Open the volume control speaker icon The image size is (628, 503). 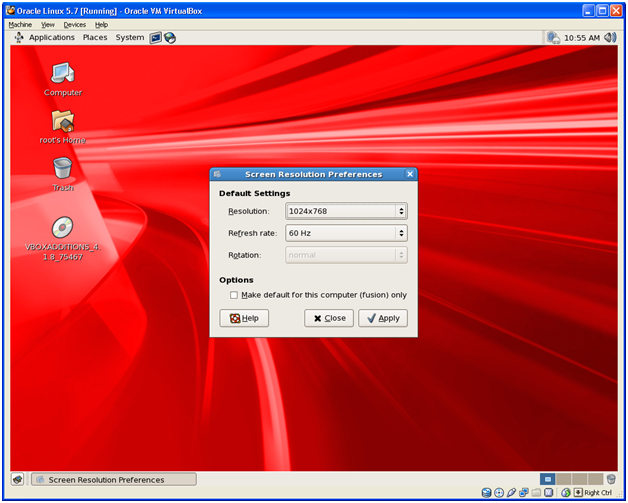coord(610,38)
